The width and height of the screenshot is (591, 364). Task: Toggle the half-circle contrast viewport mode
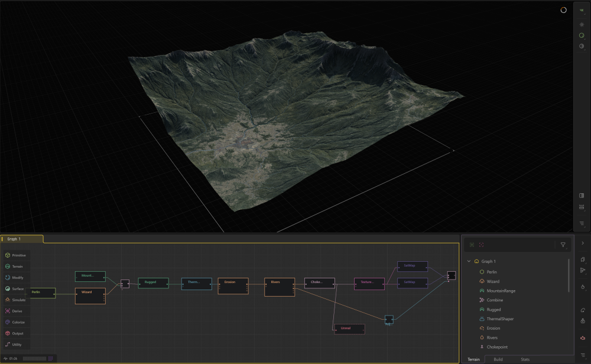tap(582, 46)
